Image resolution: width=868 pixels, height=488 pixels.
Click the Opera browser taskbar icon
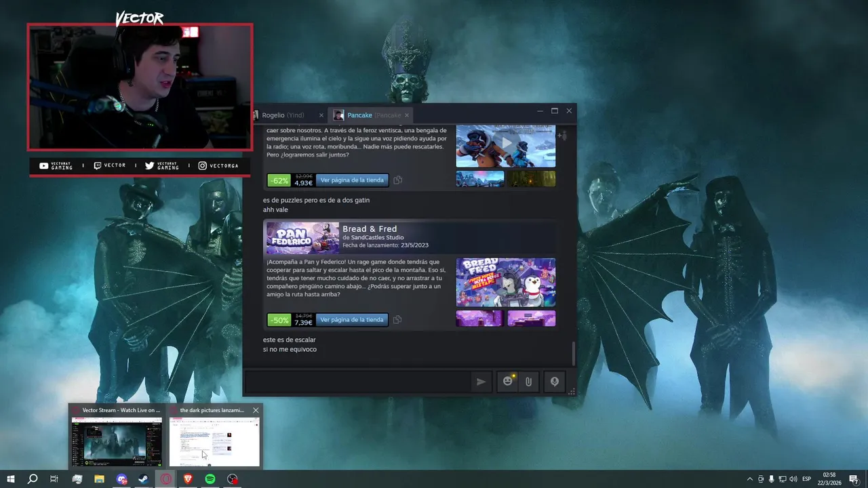(166, 479)
